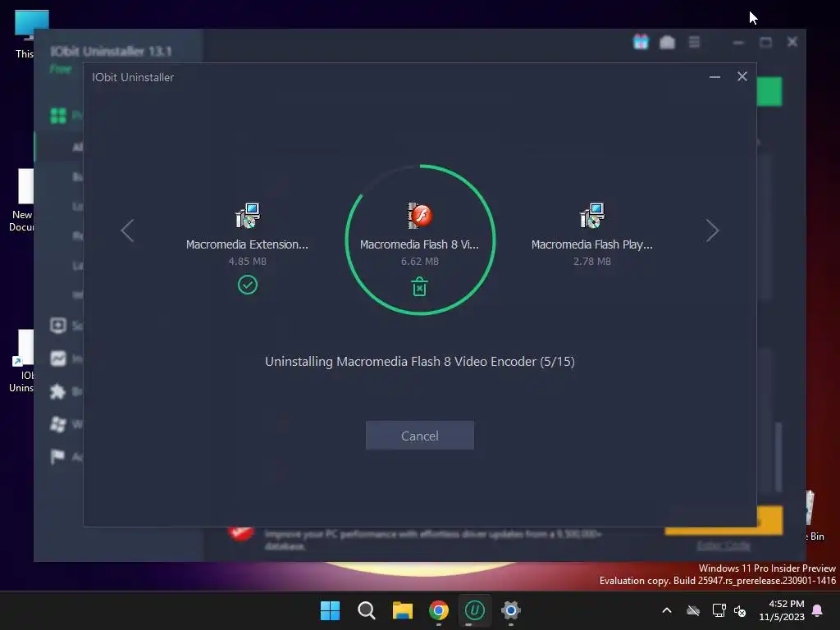Click the Macromedia Extension Manager installer icon
Viewport: 840px width, 630px height.
point(248,216)
